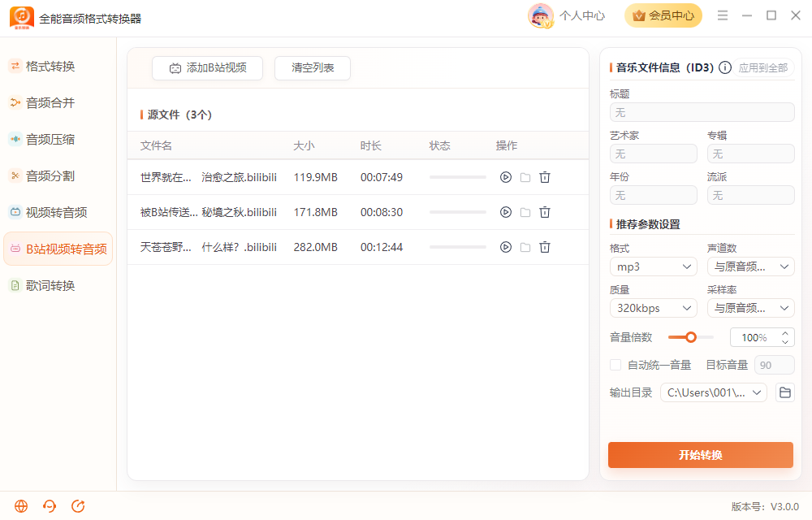
Task: Click the 版本号: V3.0.0 text
Action: (765, 506)
